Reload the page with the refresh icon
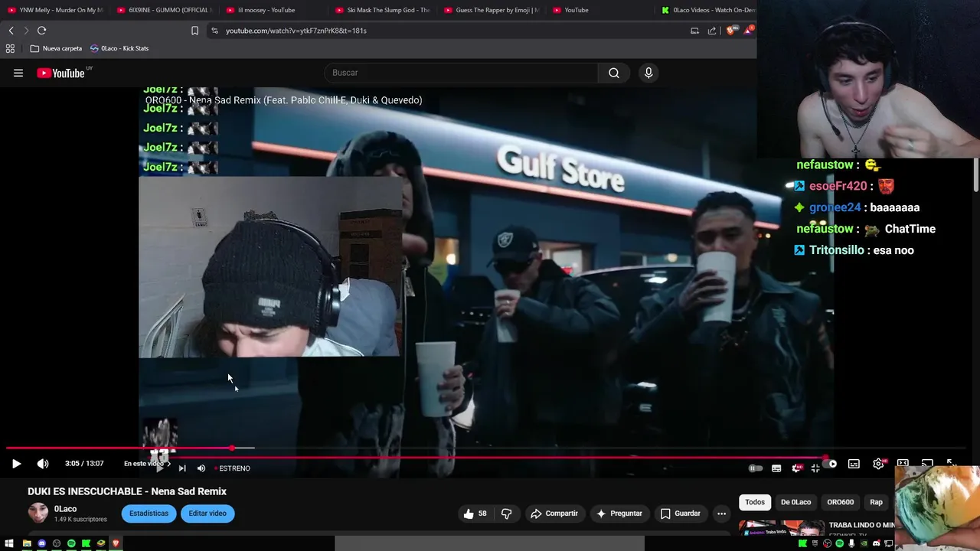The image size is (980, 551). tap(41, 31)
